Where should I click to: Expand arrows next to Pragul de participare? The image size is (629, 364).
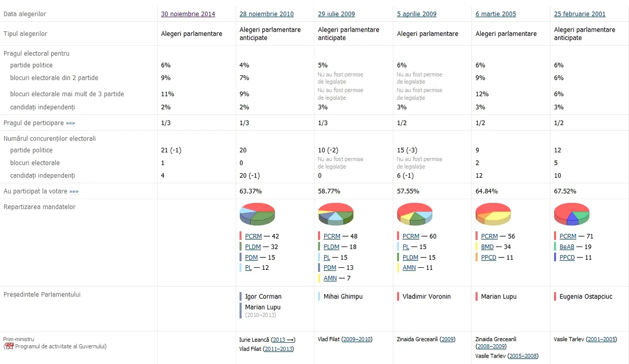[x=70, y=123]
